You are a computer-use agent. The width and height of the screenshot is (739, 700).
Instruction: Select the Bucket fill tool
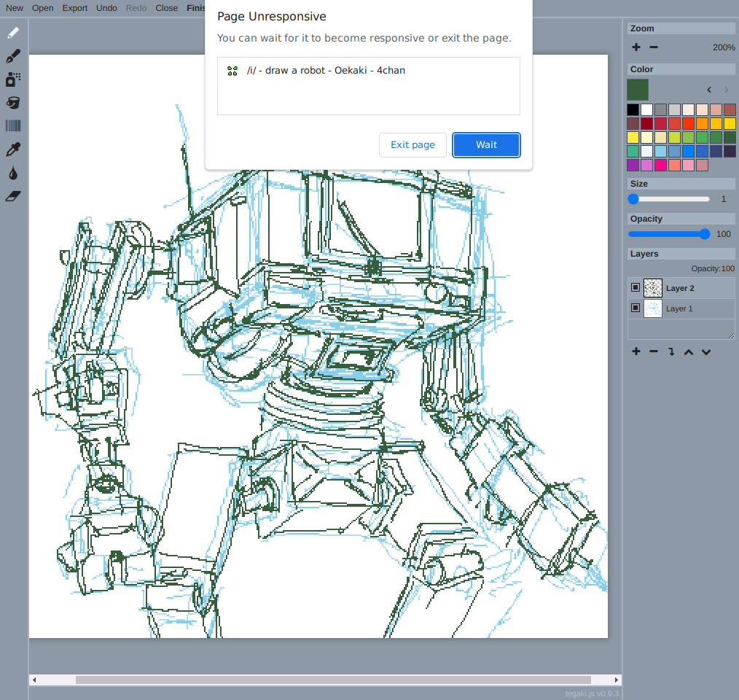[13, 103]
